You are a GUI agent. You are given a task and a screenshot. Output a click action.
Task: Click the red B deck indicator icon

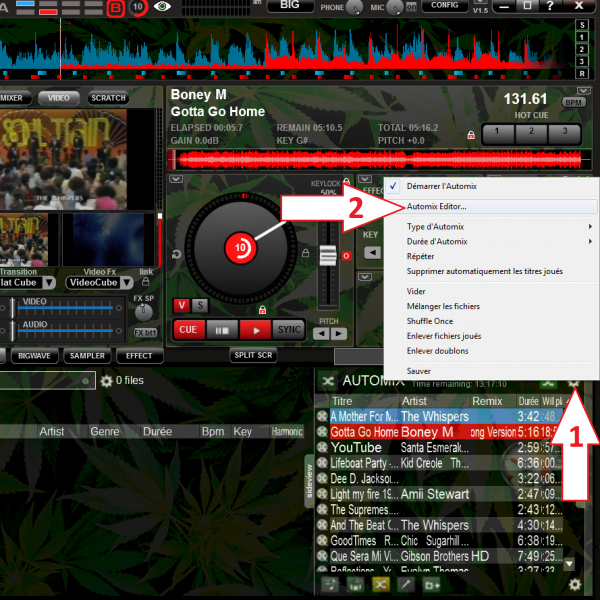116,7
